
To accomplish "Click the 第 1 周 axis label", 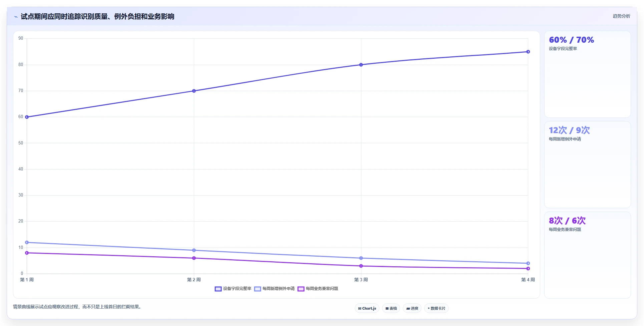I will pos(27,280).
